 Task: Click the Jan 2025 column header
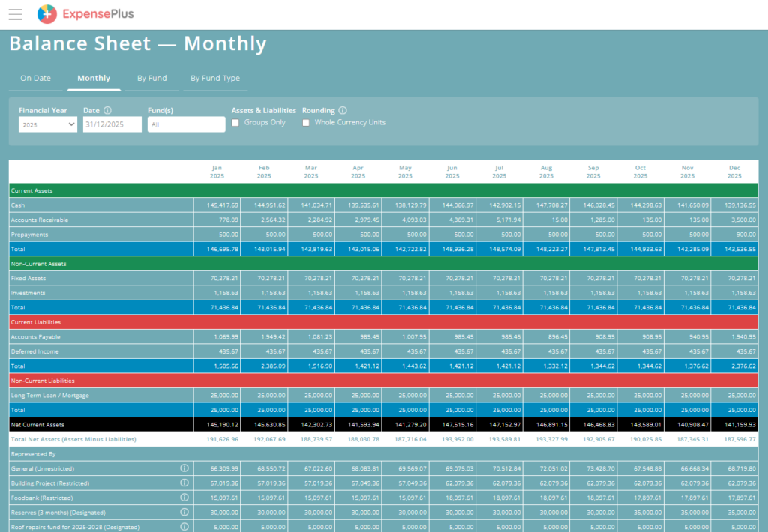point(217,171)
